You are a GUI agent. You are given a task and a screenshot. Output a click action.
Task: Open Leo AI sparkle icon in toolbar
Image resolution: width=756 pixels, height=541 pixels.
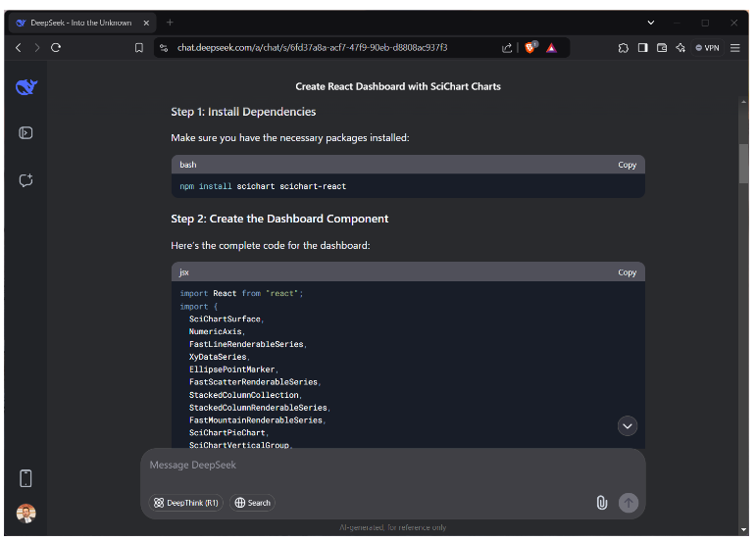click(x=680, y=48)
